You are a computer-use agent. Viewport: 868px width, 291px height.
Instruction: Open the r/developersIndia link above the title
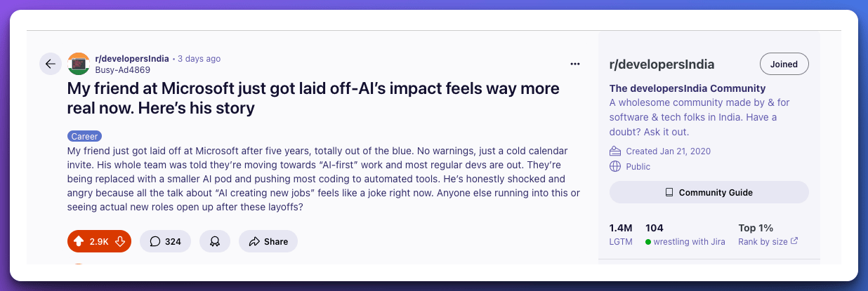click(132, 59)
